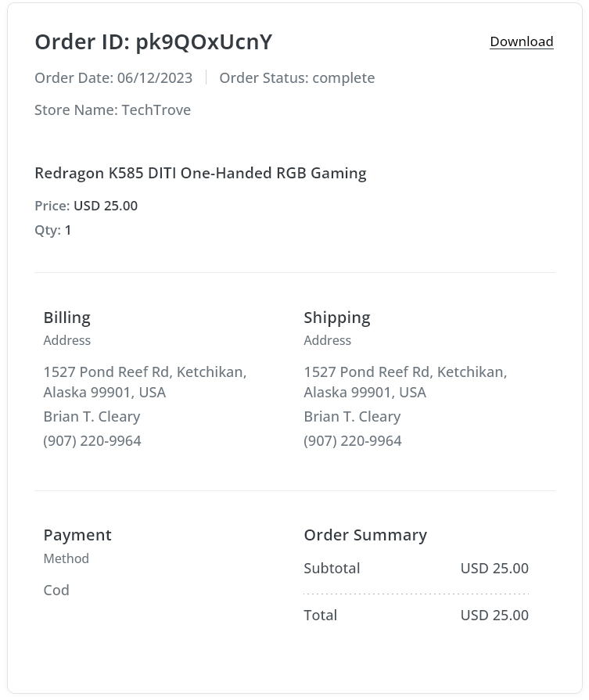This screenshot has height=700, width=589.
Task: Click Store Name TechTrove text
Action: pyautogui.click(x=113, y=109)
